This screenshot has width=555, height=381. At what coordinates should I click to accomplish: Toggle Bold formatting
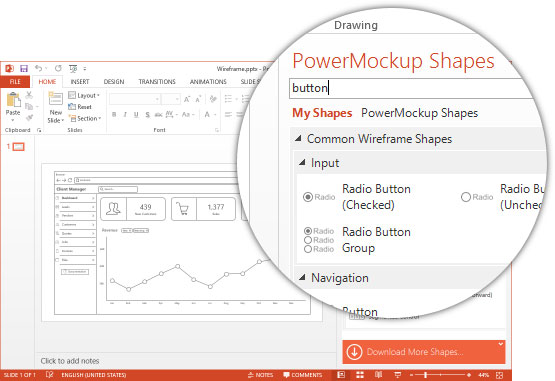[114, 114]
